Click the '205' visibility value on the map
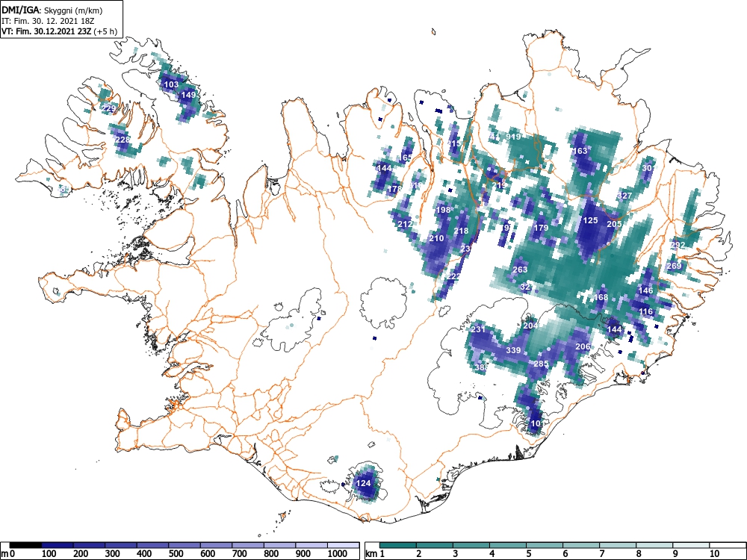 pos(614,224)
